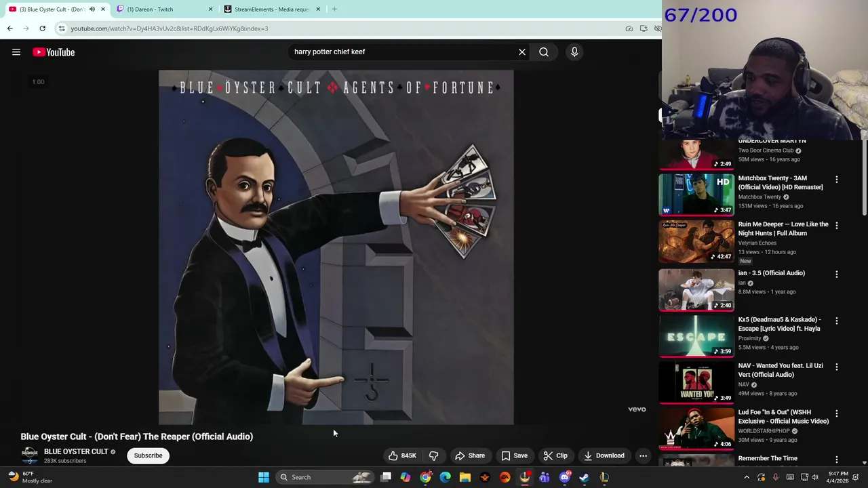View site information icon in the address bar
The image size is (868, 488).
[62, 28]
